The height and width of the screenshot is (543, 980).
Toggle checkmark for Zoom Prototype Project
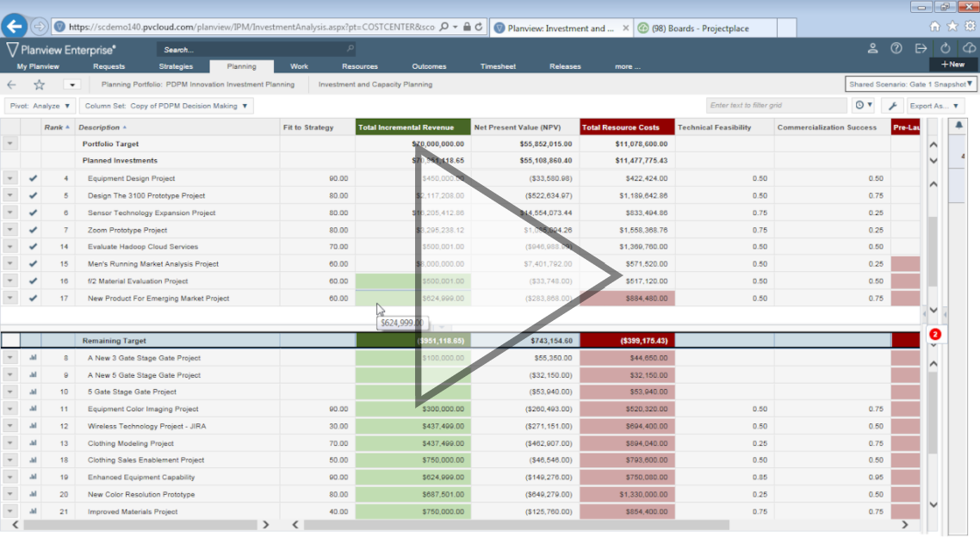tap(33, 230)
